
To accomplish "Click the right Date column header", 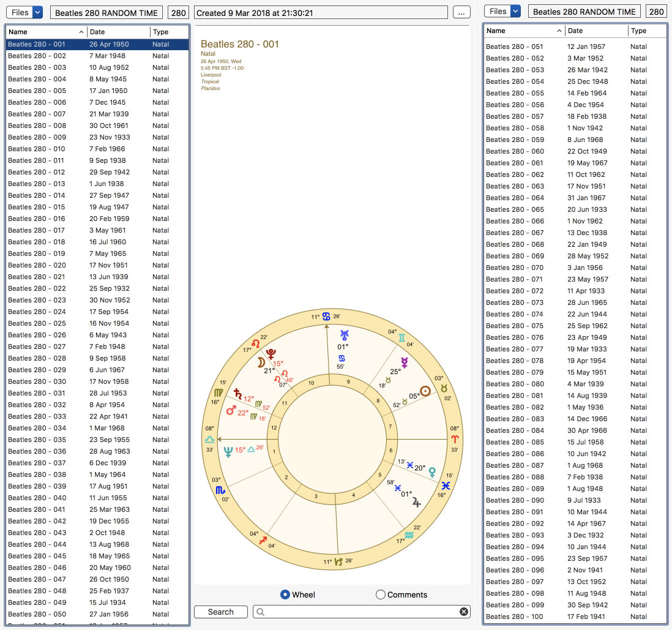I will (x=597, y=31).
